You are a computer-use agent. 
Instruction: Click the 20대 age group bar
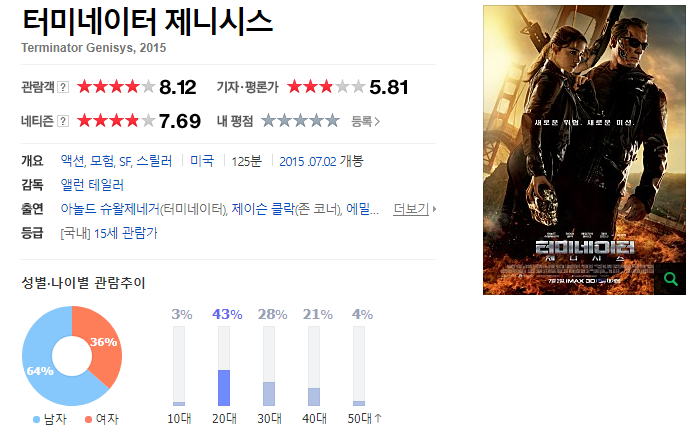pyautogui.click(x=224, y=366)
